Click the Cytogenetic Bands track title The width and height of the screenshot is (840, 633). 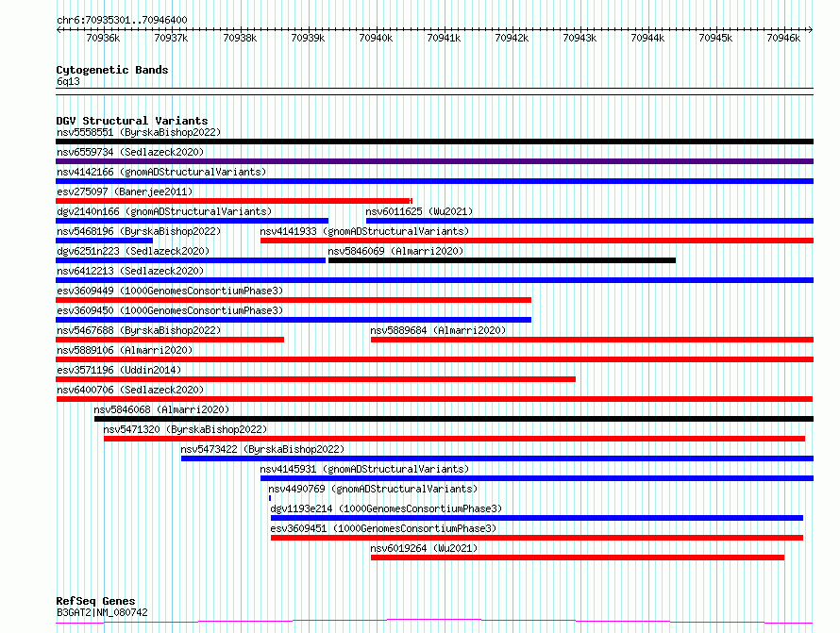[112, 70]
